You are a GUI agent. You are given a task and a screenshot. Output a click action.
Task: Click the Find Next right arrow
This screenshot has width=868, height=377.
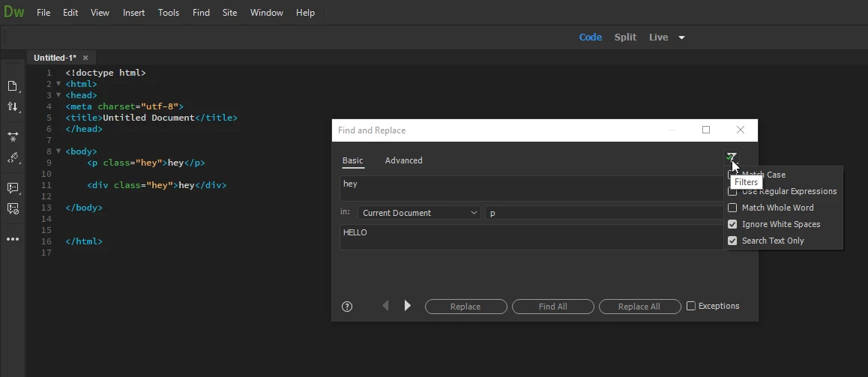(x=408, y=306)
